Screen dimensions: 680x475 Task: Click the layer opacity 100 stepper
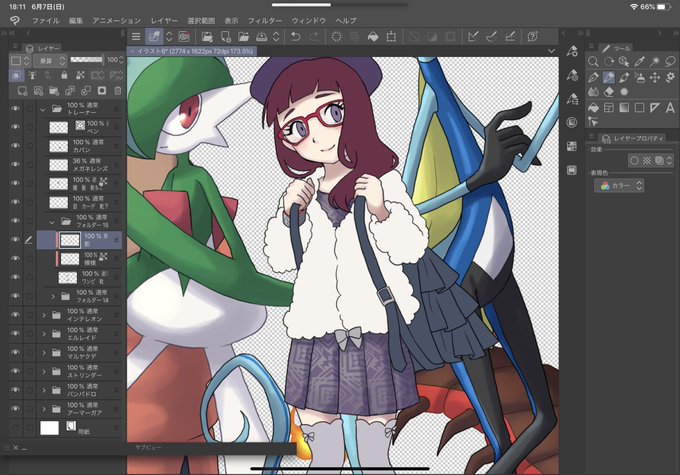click(x=121, y=60)
